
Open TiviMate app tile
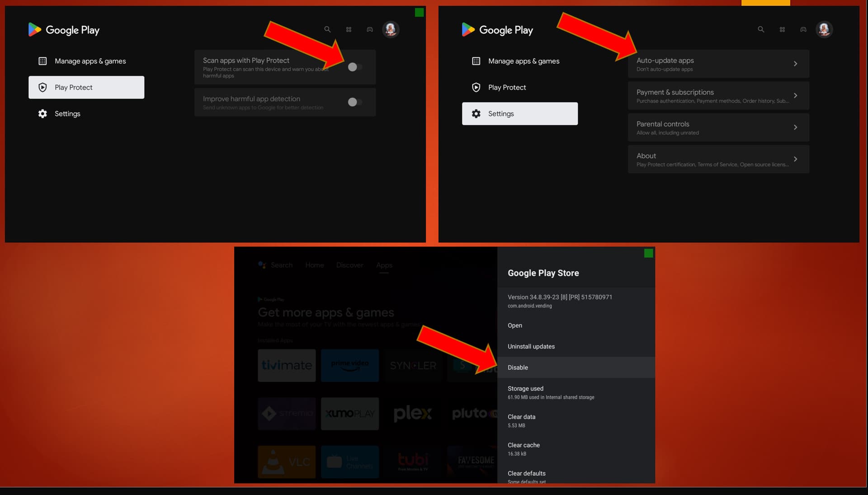coord(287,365)
